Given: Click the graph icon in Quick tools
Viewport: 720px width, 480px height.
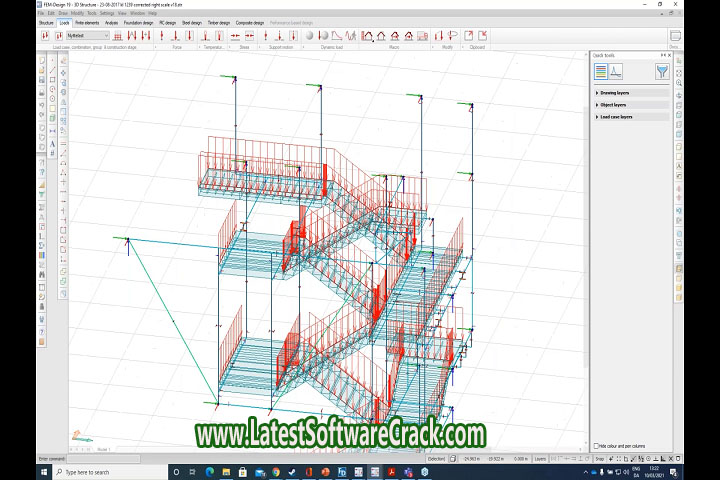Looking at the screenshot, I should (x=617, y=71).
